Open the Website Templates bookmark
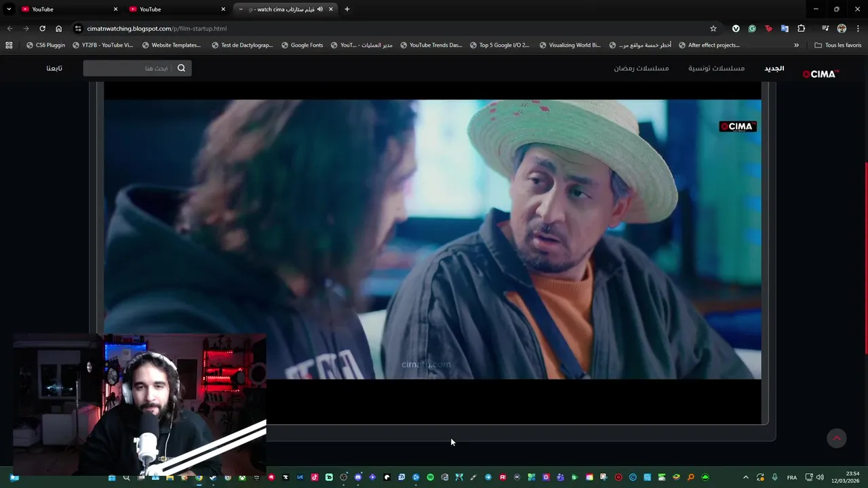Screen dimensions: 868x488 coord(172,45)
